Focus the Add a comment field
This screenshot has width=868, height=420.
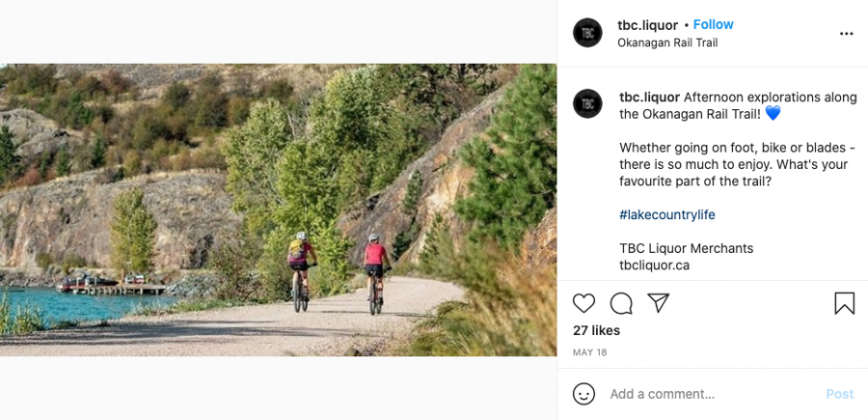tap(714, 394)
